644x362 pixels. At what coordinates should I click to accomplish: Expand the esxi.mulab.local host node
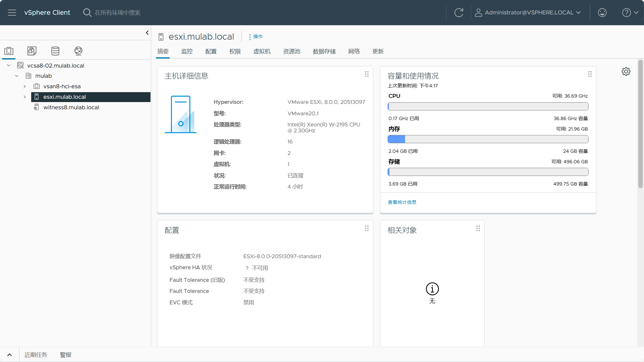[25, 97]
